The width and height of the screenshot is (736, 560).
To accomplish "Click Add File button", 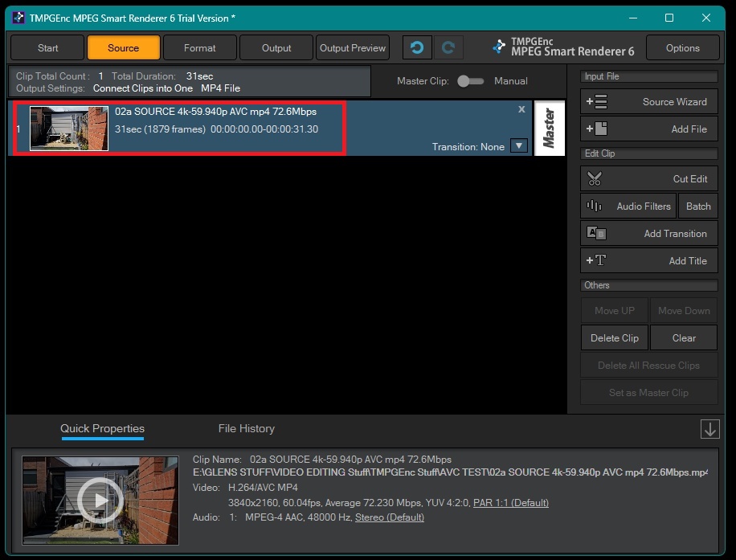I will (x=648, y=129).
